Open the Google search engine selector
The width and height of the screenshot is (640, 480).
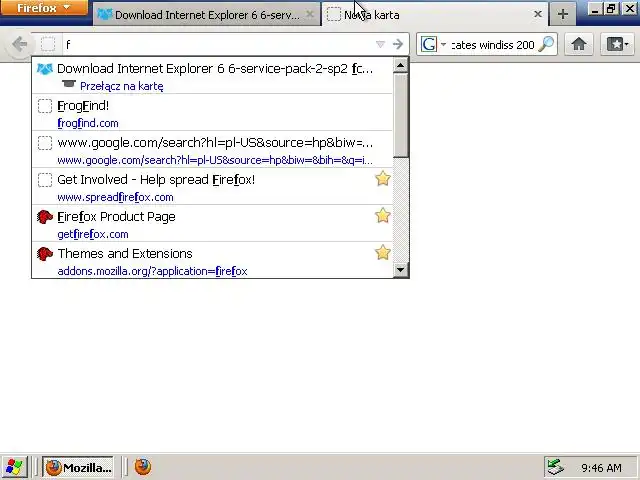point(433,44)
